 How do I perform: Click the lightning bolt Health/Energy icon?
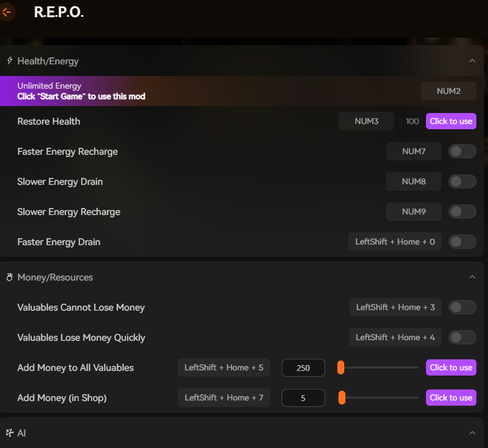[x=9, y=61]
